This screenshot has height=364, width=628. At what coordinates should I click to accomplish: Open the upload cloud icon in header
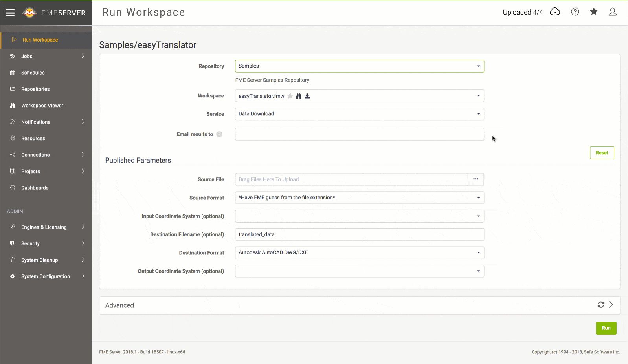(x=555, y=12)
